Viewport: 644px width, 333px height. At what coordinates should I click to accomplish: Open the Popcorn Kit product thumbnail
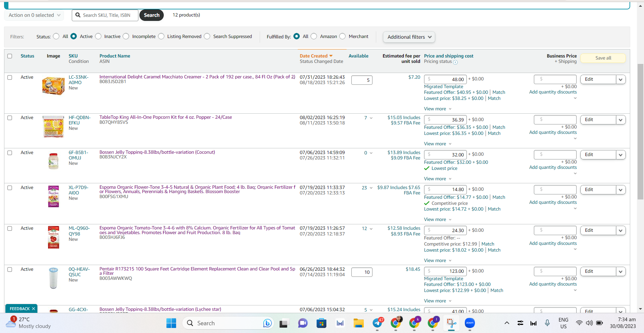[53, 126]
